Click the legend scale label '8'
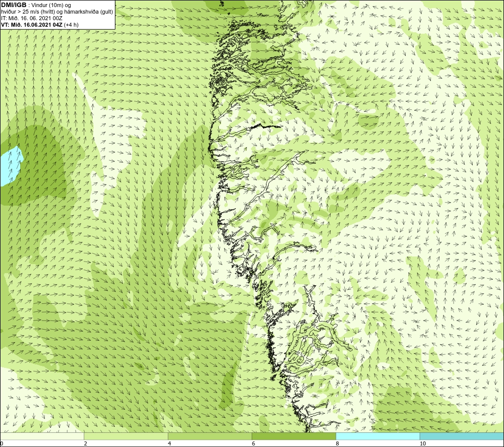This screenshot has width=504, height=447. (x=338, y=443)
